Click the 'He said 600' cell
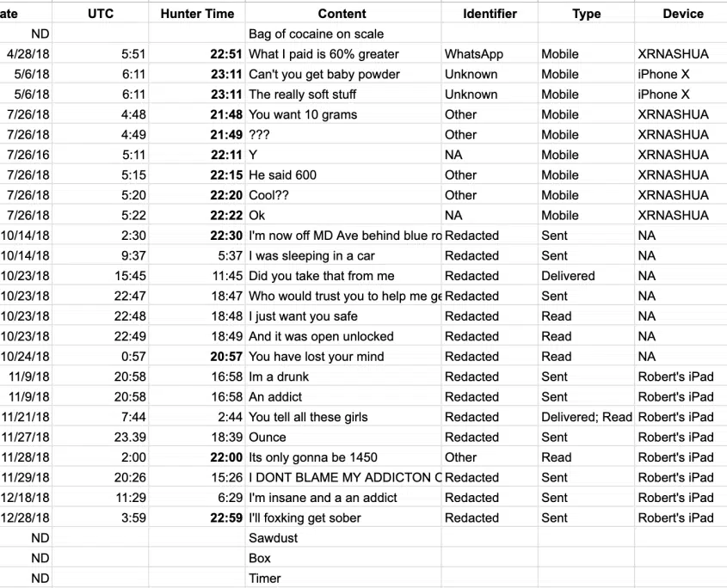The image size is (727, 588). point(342,175)
